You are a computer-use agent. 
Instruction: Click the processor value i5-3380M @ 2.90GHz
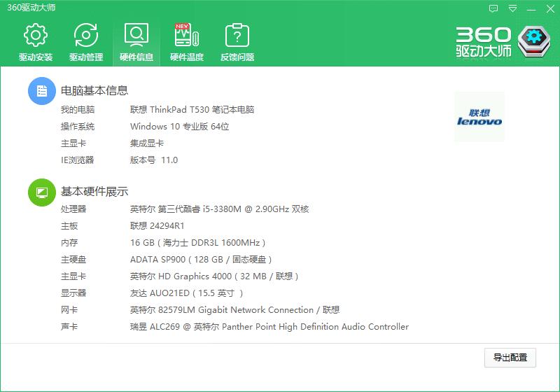pyautogui.click(x=219, y=209)
